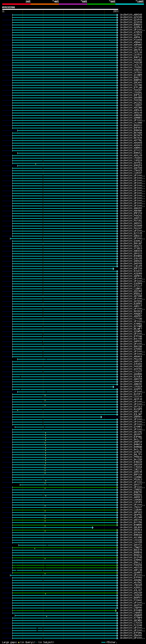Open hit UniRef100_Q2VCH9
Screen dimensions: 146x644
131,17
